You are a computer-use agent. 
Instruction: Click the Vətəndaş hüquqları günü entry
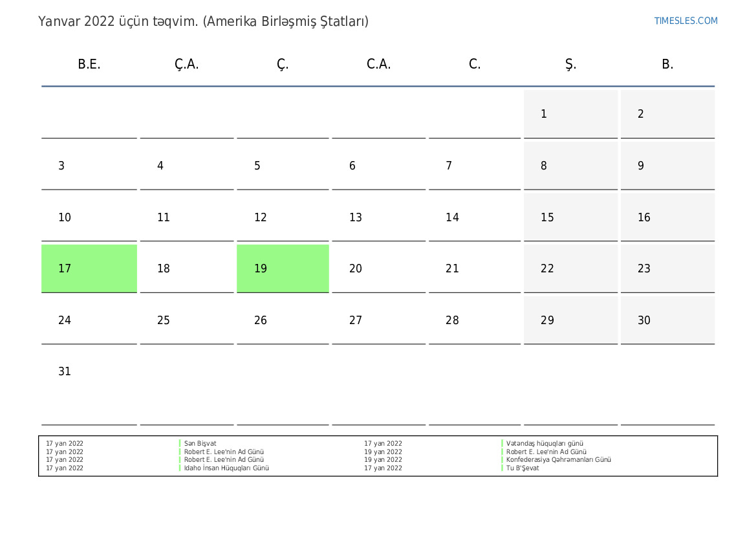pyautogui.click(x=545, y=444)
